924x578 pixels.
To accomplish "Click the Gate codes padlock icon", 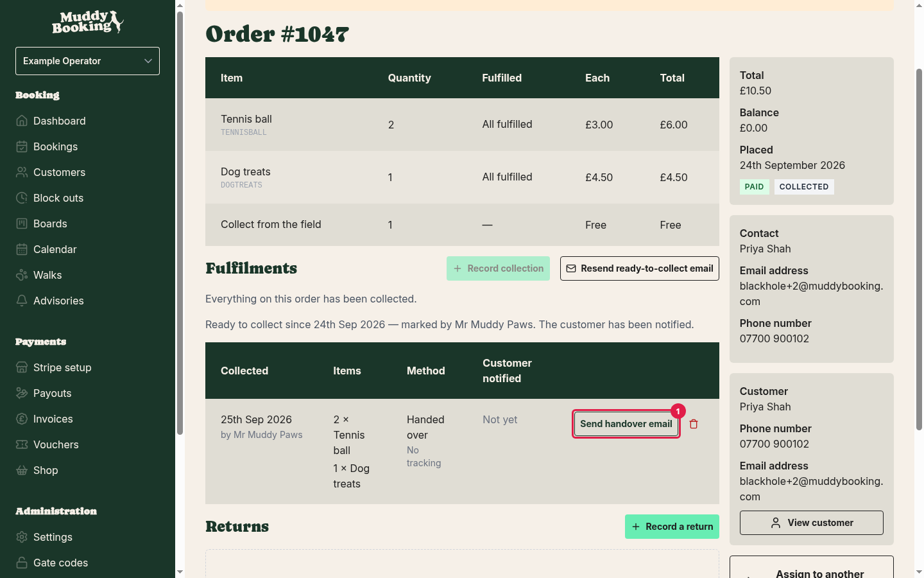I will pos(22,563).
